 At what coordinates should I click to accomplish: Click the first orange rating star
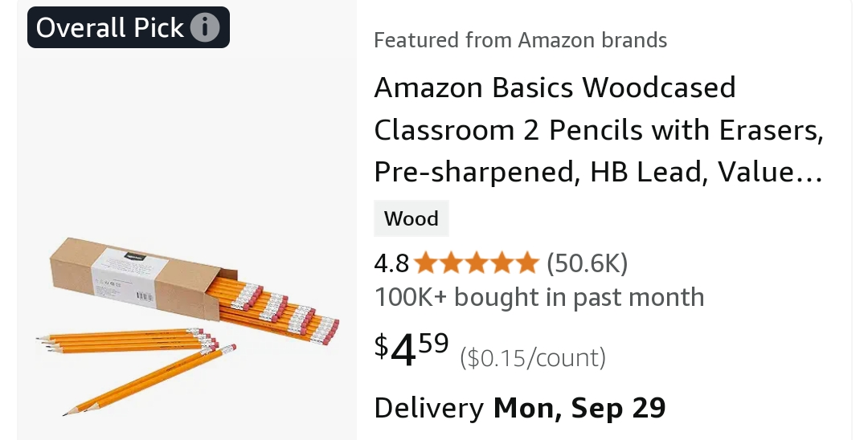click(x=426, y=263)
